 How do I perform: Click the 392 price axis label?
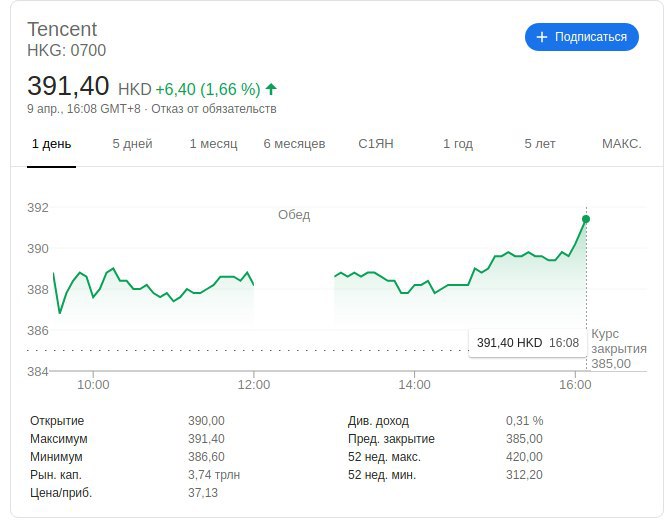[x=38, y=208]
